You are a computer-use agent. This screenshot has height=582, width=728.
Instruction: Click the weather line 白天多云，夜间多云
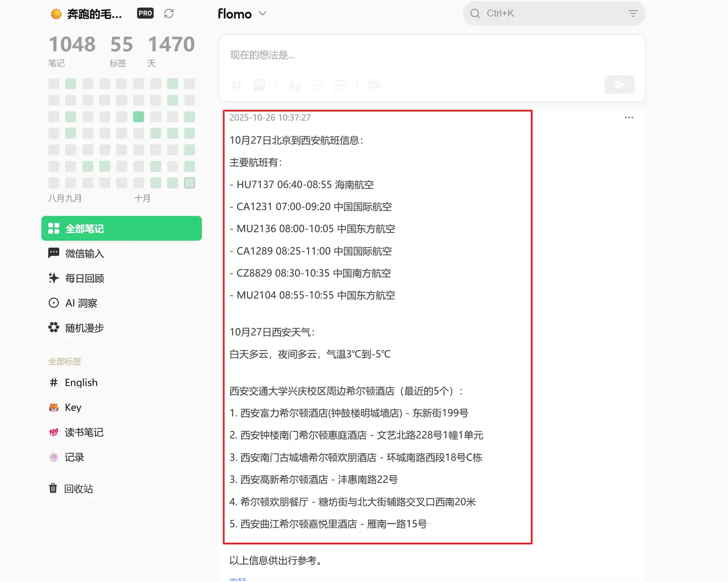click(310, 354)
